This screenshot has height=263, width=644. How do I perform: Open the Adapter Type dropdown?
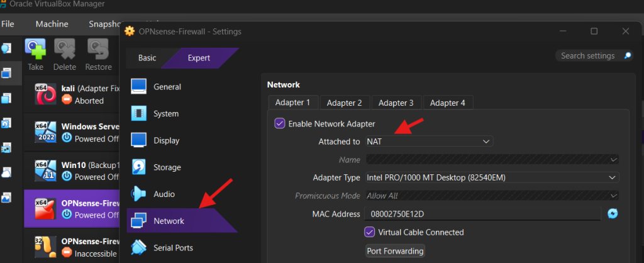(492, 178)
